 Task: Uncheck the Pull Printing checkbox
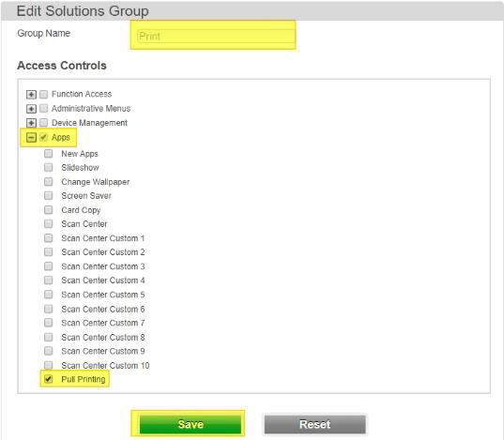(x=49, y=379)
